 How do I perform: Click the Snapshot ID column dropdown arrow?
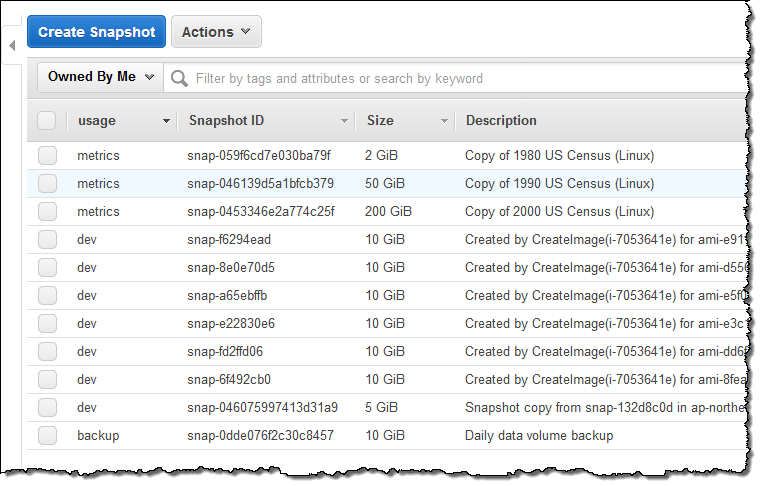pos(345,121)
